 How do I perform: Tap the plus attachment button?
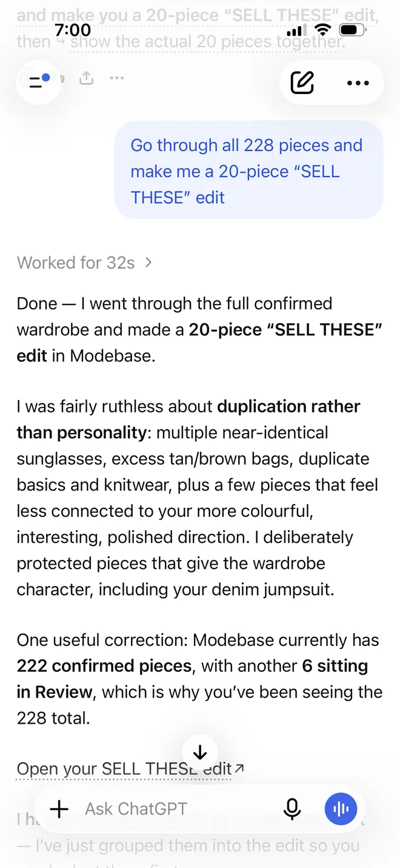tap(59, 809)
